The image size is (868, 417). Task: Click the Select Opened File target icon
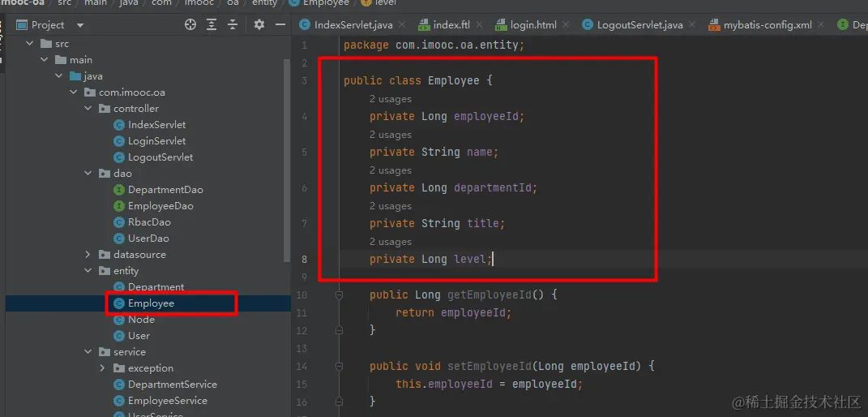pyautogui.click(x=190, y=24)
